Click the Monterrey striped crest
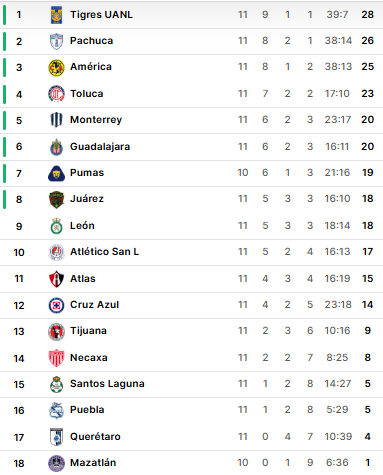 pyautogui.click(x=56, y=120)
